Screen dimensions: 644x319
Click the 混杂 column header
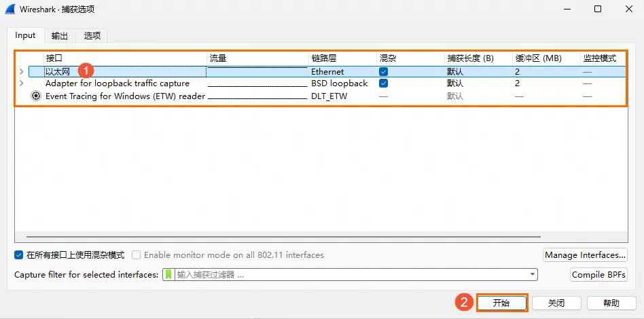pos(411,58)
